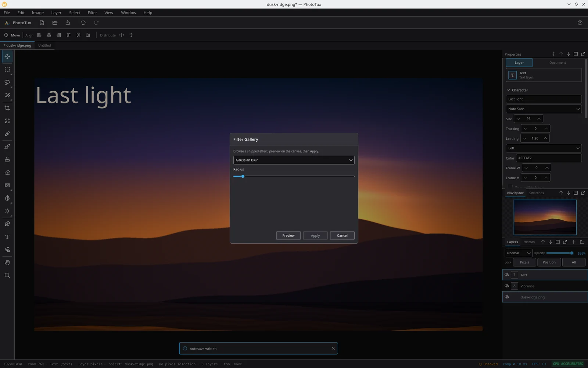Select the Eyedropper tool
The image size is (588, 368).
coord(7,134)
